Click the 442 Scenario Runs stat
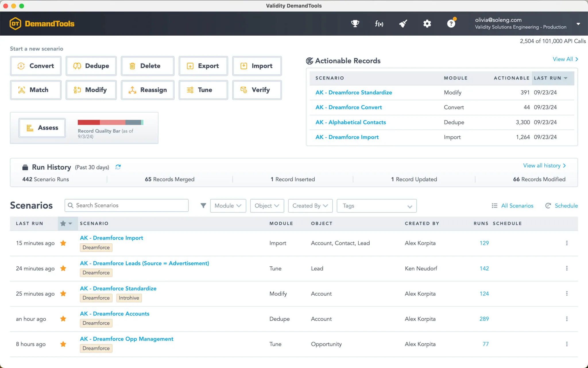The width and height of the screenshot is (588, 368). pos(46,179)
